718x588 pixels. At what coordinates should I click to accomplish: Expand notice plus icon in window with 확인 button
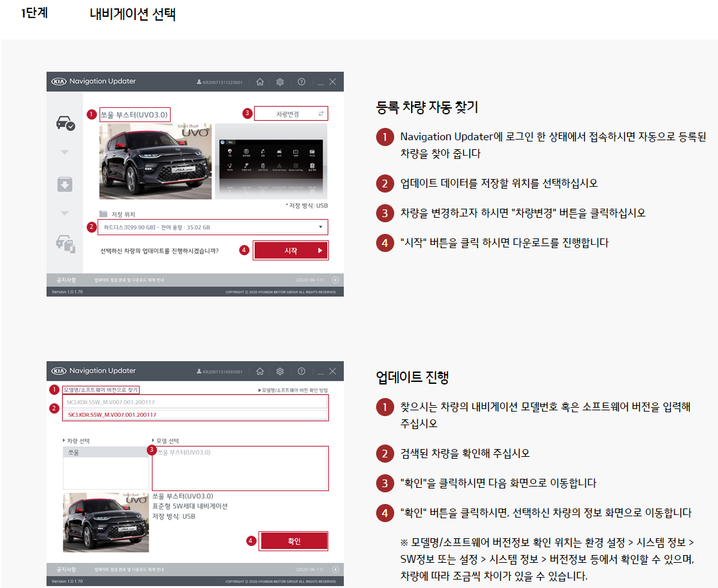335,569
